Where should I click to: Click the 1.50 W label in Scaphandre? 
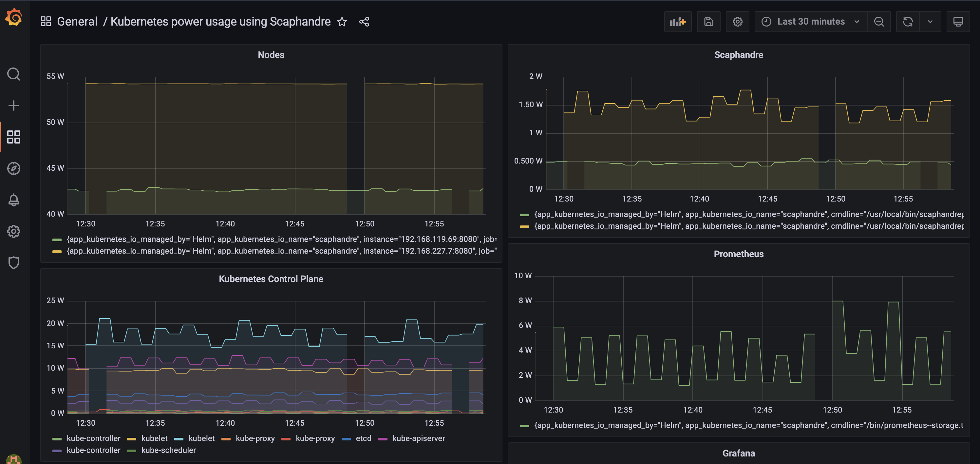coord(530,105)
